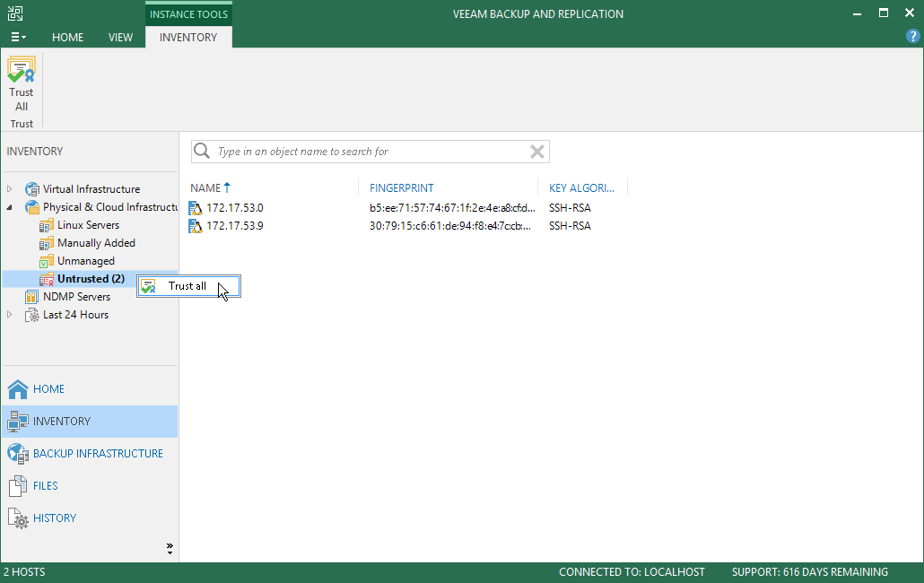Viewport: 924px width, 583px height.
Task: Click fingerprint 30:79:15:c6:61 cell
Action: coord(449,226)
